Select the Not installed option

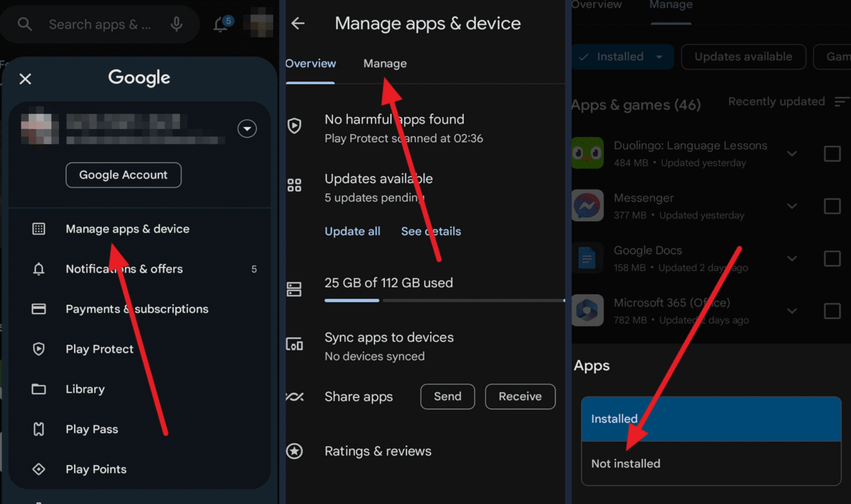(711, 464)
